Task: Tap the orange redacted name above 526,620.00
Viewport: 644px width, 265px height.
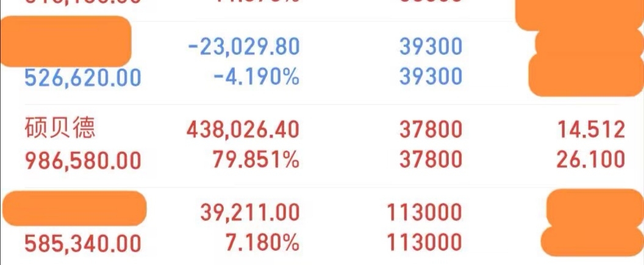Action: click(66, 41)
